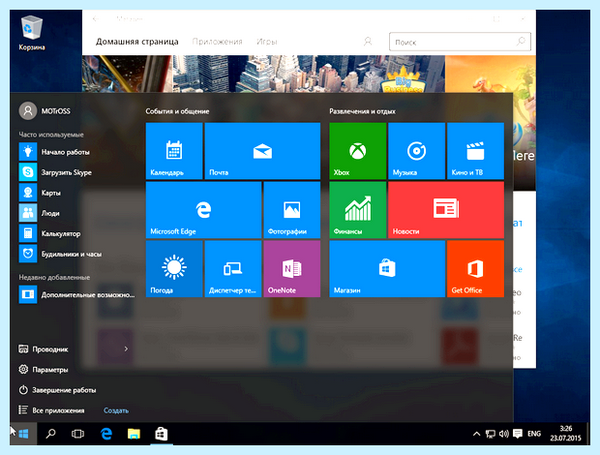Open the Диспетчер телефонов tile

click(233, 269)
